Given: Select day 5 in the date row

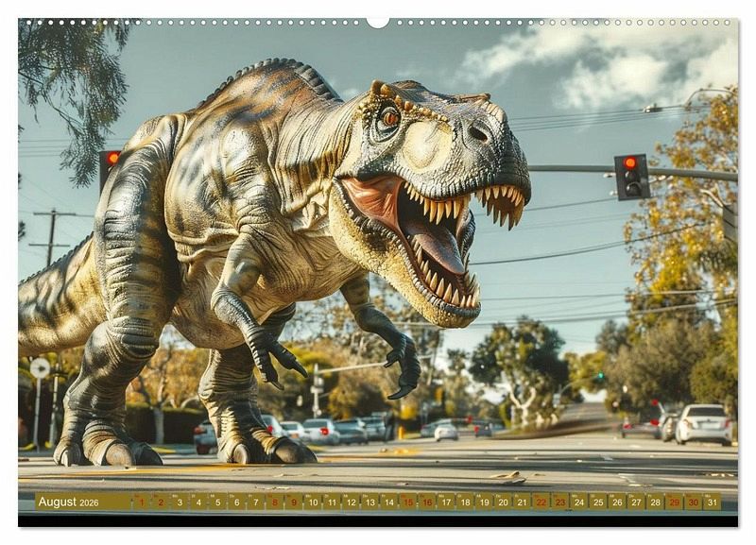Looking at the screenshot, I should [217, 502].
